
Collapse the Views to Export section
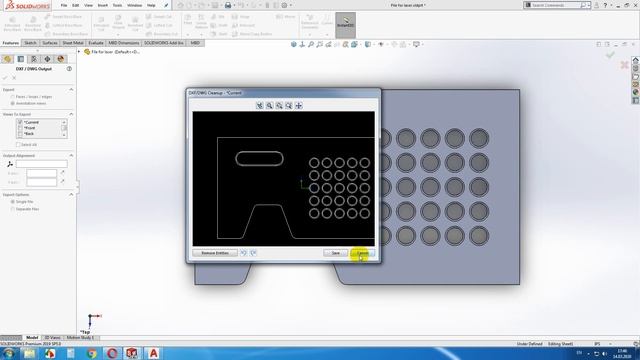[71, 114]
